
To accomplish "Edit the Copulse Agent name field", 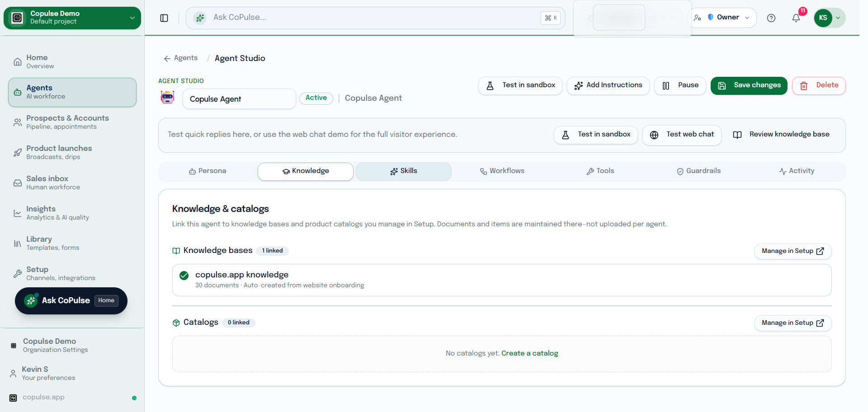I will [239, 99].
